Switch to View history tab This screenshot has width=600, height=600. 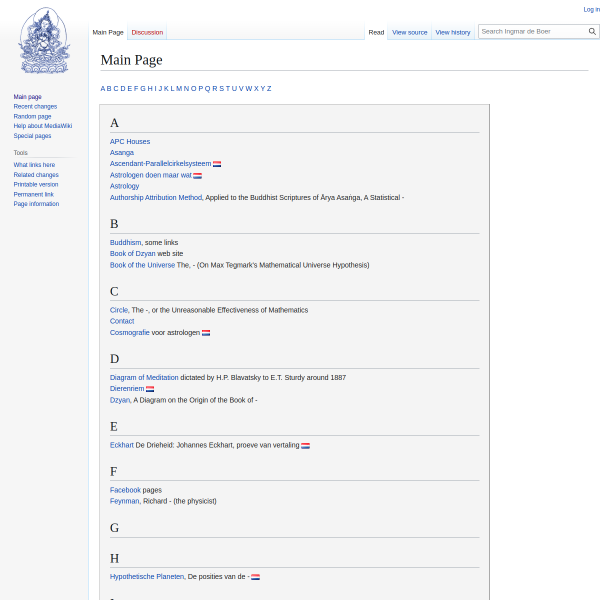(453, 33)
